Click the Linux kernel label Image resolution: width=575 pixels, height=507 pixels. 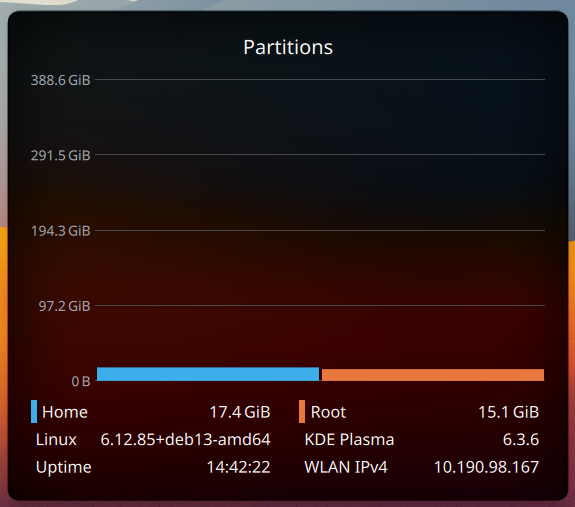coord(56,439)
